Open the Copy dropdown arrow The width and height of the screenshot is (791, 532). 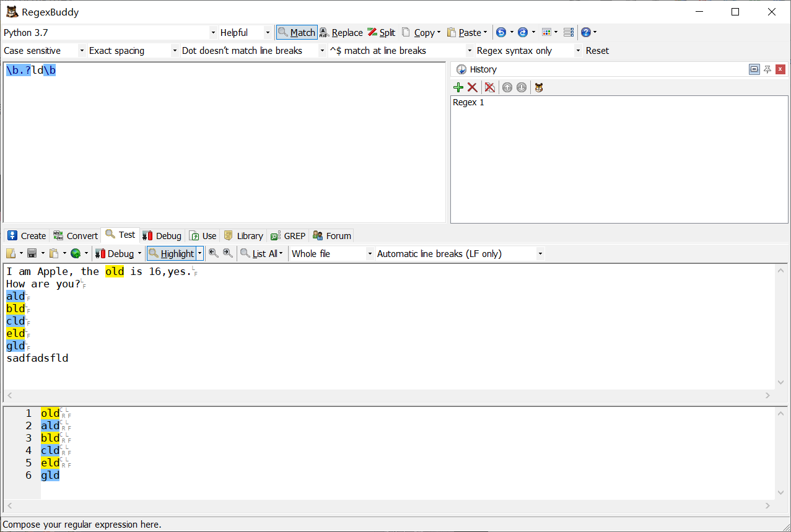pos(439,32)
